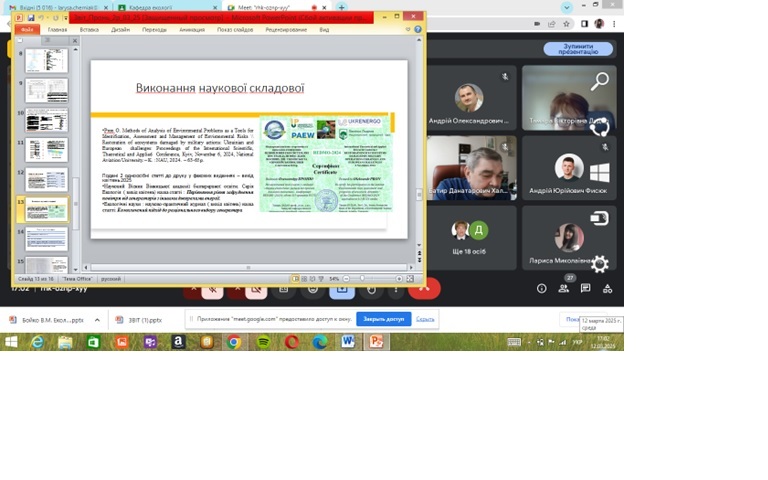Click the Закрыть доступ button
The width and height of the screenshot is (768, 480).
click(383, 319)
